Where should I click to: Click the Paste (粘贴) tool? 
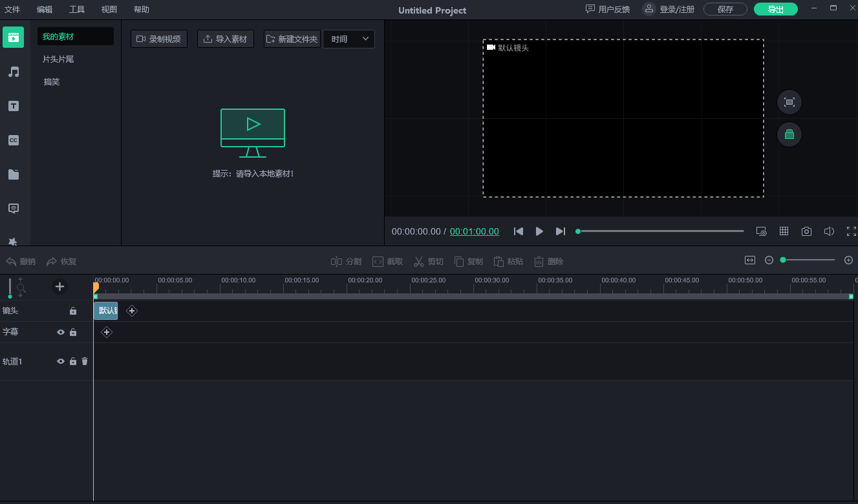click(x=509, y=262)
